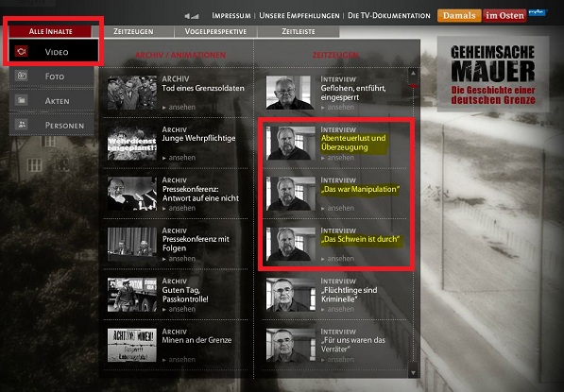Select the Akten folder icon

tap(21, 100)
